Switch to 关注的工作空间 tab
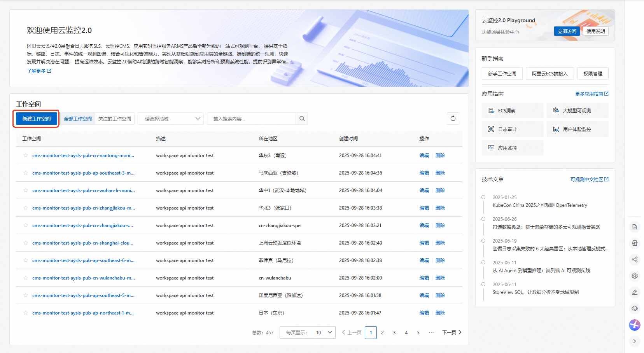644x353 pixels. tap(115, 119)
